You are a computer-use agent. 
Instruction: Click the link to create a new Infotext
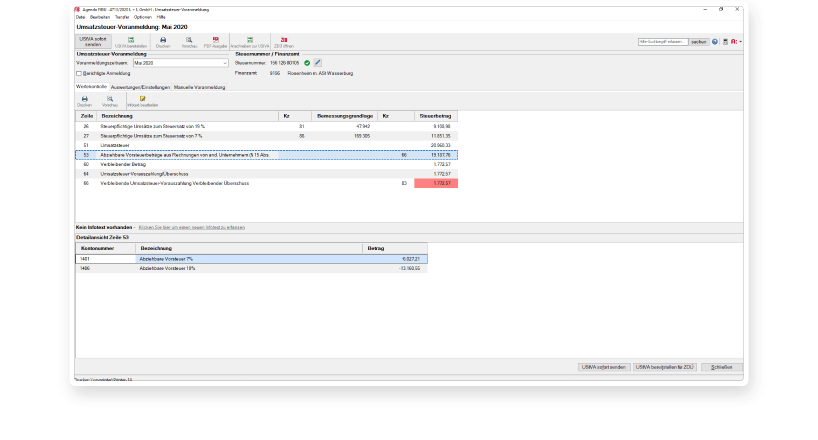click(196, 228)
